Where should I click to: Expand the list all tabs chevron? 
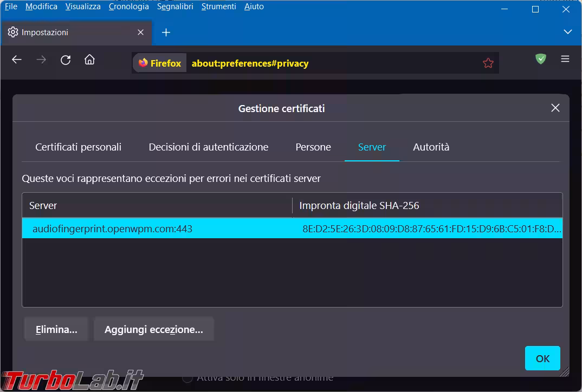click(567, 32)
